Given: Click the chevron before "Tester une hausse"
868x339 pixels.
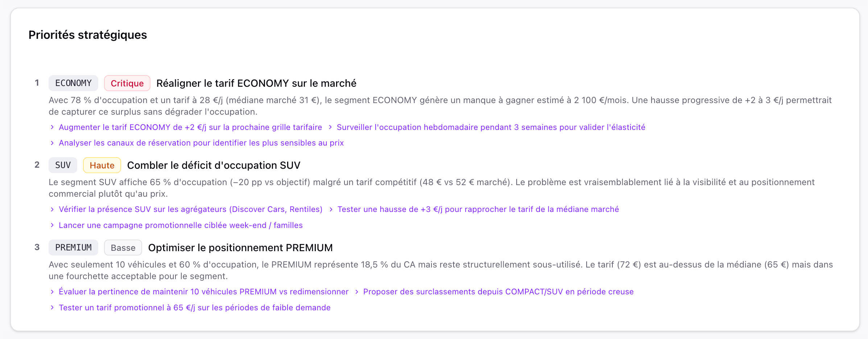Looking at the screenshot, I should 331,209.
